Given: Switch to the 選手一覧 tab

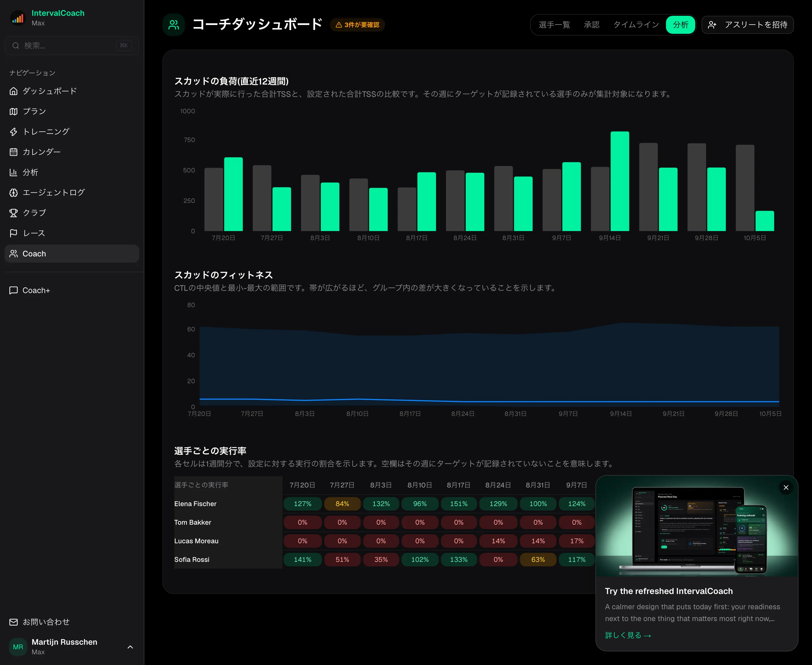Looking at the screenshot, I should tap(554, 25).
